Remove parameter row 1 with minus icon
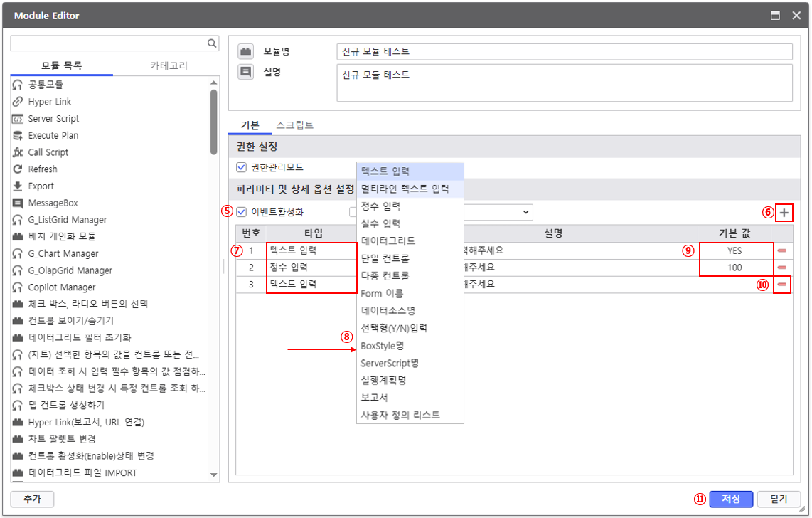Screen dimensions: 812x518 pyautogui.click(x=782, y=250)
